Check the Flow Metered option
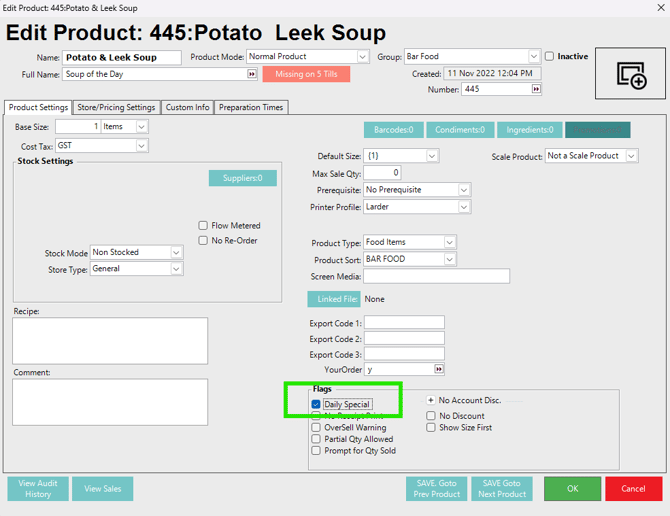This screenshot has width=670, height=516. pyautogui.click(x=204, y=226)
